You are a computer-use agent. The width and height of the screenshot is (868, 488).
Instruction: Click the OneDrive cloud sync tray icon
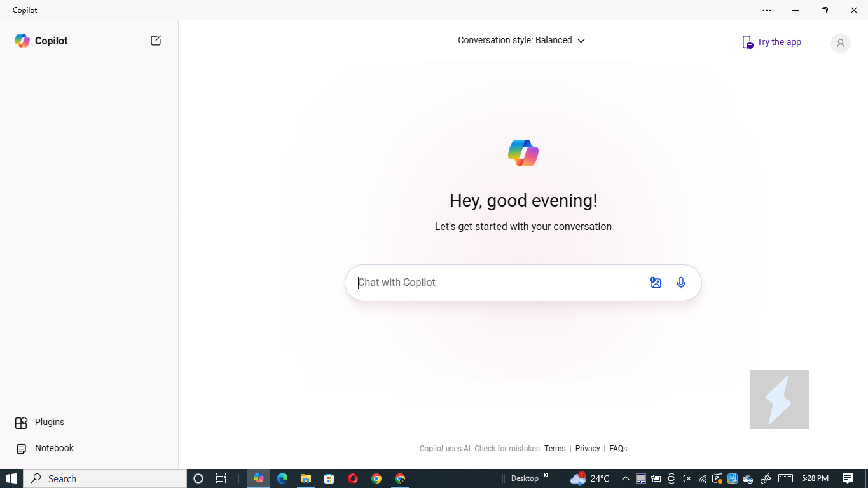point(748,478)
